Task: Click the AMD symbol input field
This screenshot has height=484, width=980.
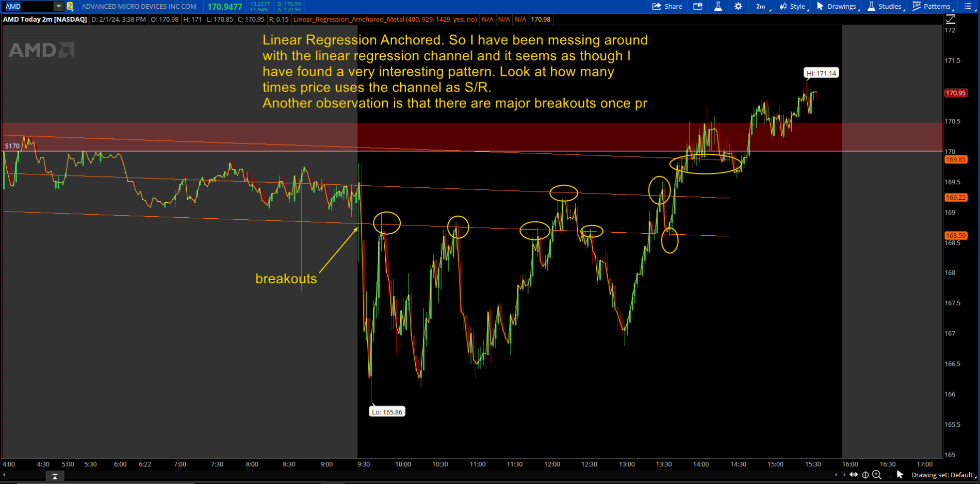Action: click(x=28, y=6)
